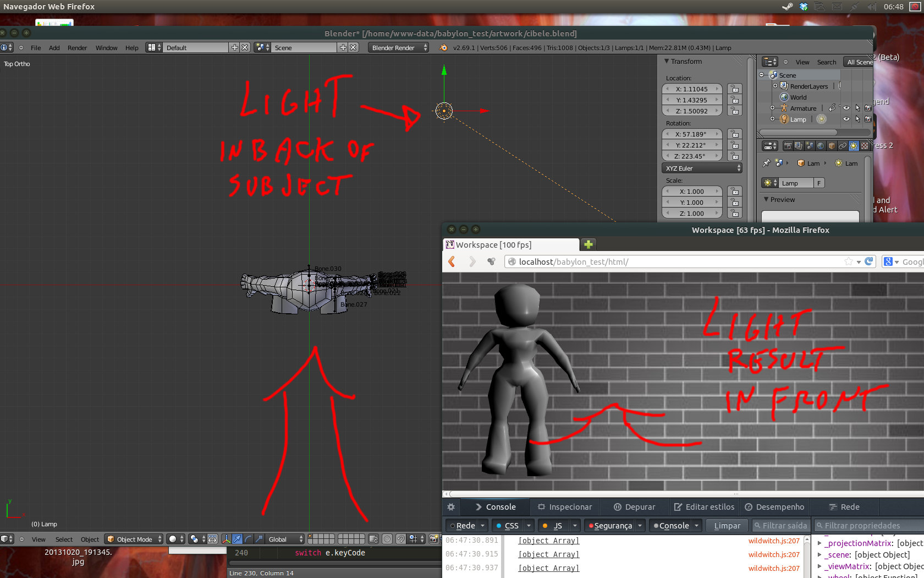Image resolution: width=924 pixels, height=578 pixels.
Task: Toggle the JS console filter
Action: (553, 526)
